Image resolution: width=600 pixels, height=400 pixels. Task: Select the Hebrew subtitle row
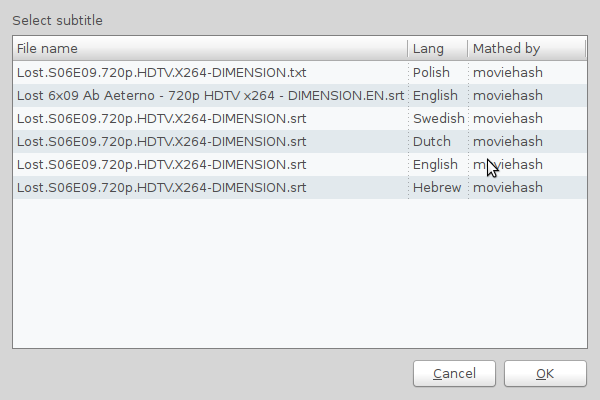coord(300,187)
